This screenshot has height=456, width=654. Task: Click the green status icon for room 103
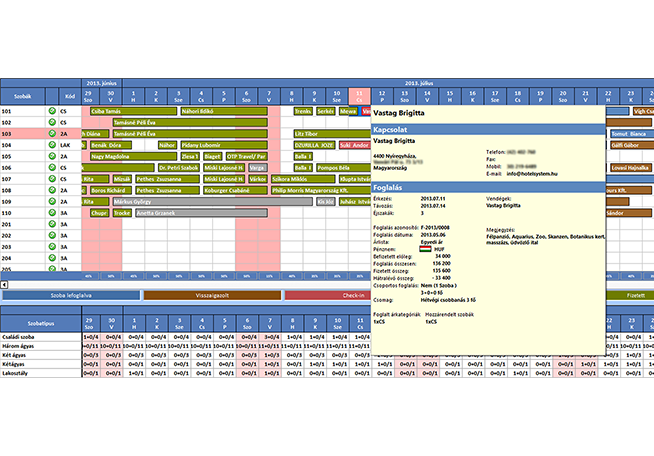(x=51, y=134)
